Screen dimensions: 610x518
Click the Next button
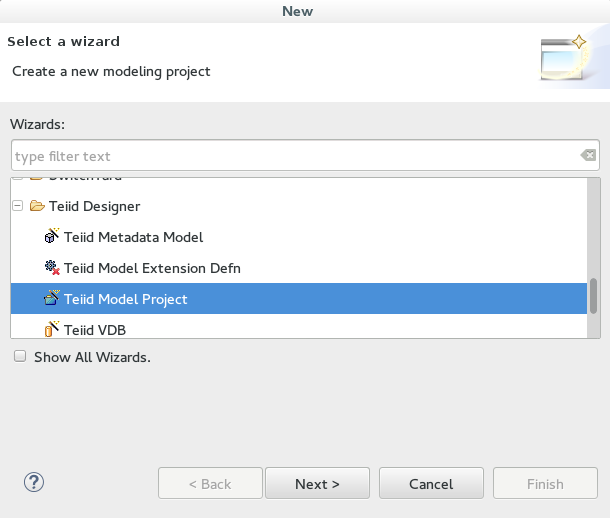point(317,483)
